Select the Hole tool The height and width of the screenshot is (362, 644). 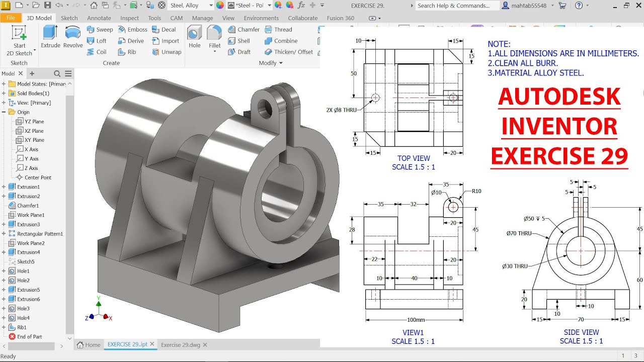(195, 37)
